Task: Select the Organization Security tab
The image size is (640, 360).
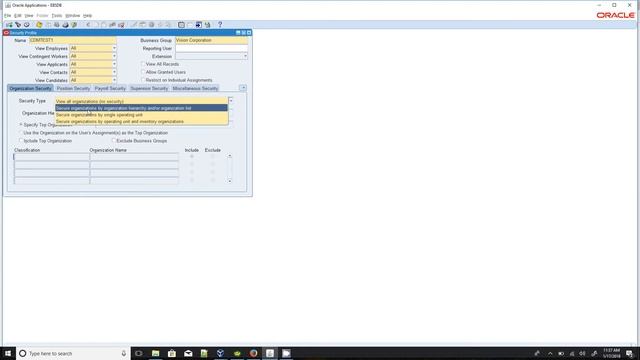Action: [31, 88]
